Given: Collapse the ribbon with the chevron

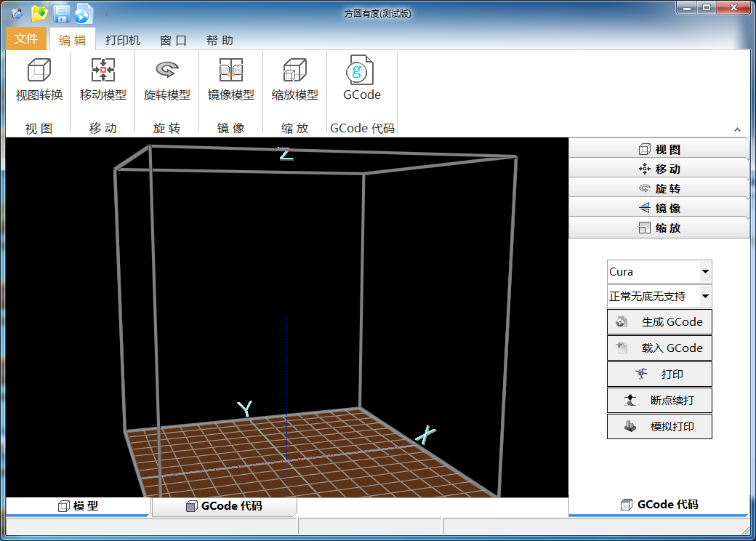Looking at the screenshot, I should [737, 129].
